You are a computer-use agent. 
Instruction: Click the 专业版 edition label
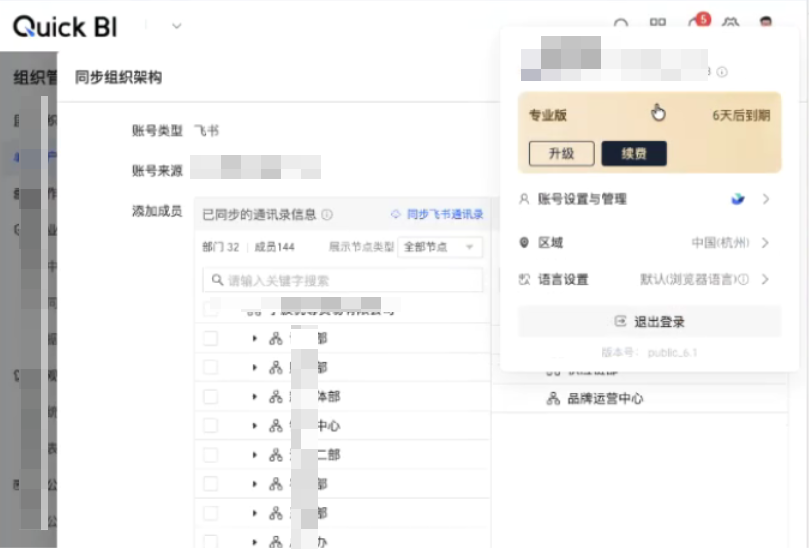point(548,115)
